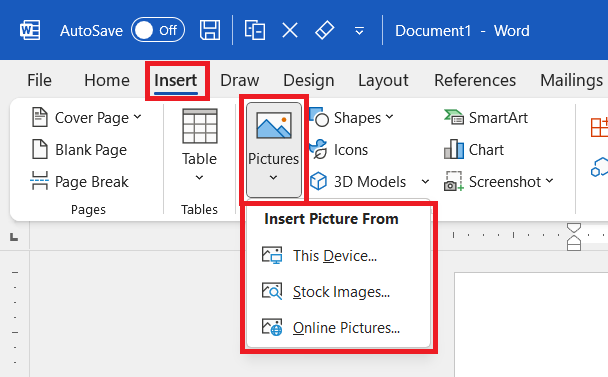
Task: Collapse the Pictures dropdown chevron
Action: coord(273,178)
